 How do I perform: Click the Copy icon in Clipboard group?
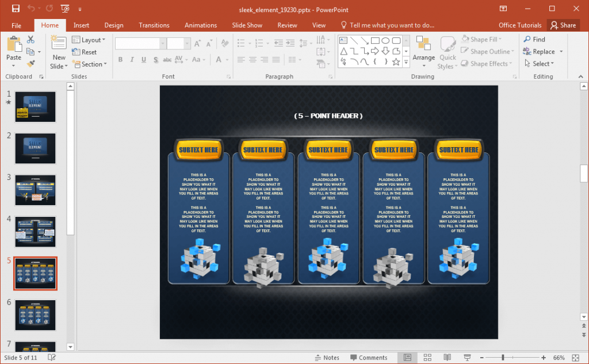[x=30, y=52]
